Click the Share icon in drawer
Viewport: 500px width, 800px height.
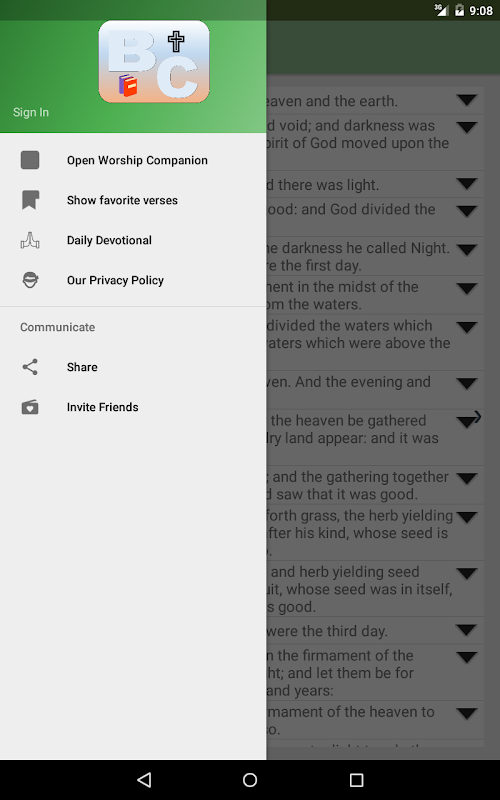click(x=30, y=367)
